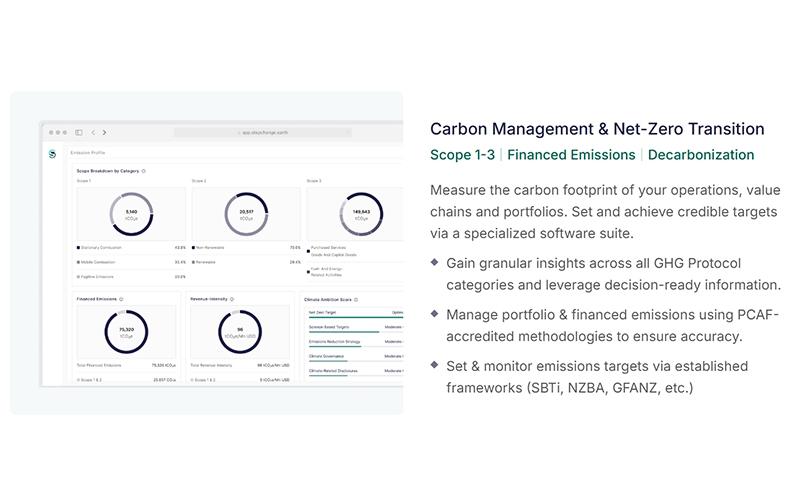Click the Scope 3 donut chart
This screenshot has width=800, height=500.
361,214
